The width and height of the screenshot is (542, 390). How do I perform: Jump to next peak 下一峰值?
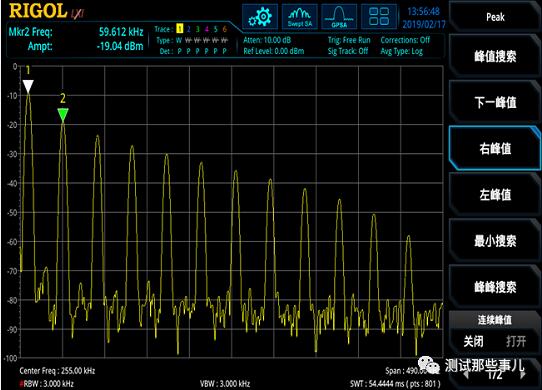[495, 102]
